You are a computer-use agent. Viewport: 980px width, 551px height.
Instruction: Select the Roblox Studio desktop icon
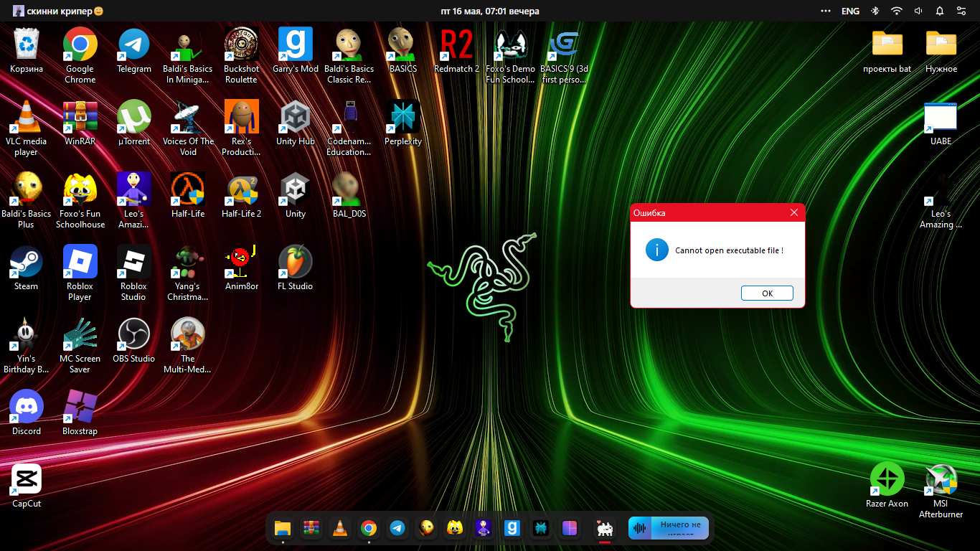[x=134, y=273]
